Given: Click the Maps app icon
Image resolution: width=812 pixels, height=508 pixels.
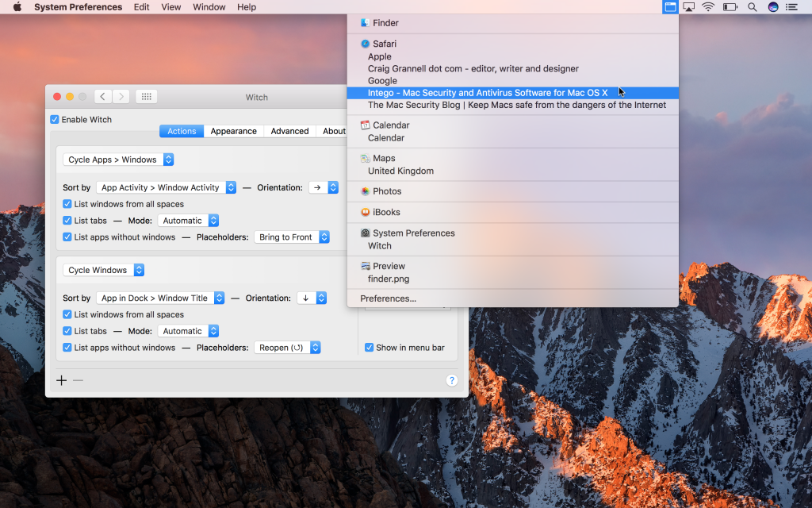Looking at the screenshot, I should pyautogui.click(x=365, y=158).
